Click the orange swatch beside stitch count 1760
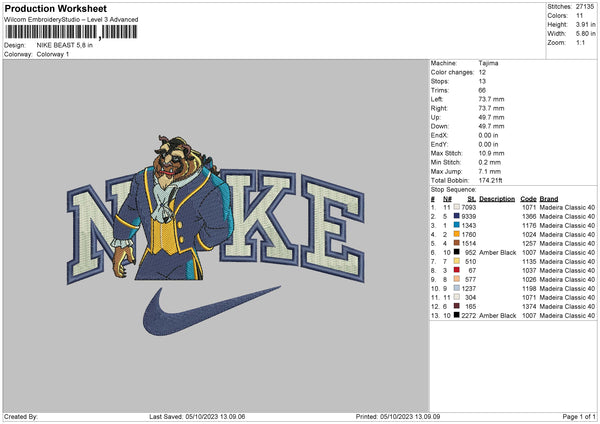 (457, 234)
